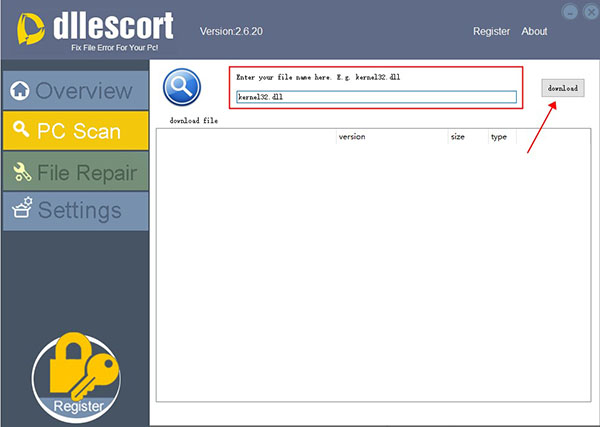Click the wrench icon on File Repair
Screen dimensions: 600x427
(x=21, y=172)
